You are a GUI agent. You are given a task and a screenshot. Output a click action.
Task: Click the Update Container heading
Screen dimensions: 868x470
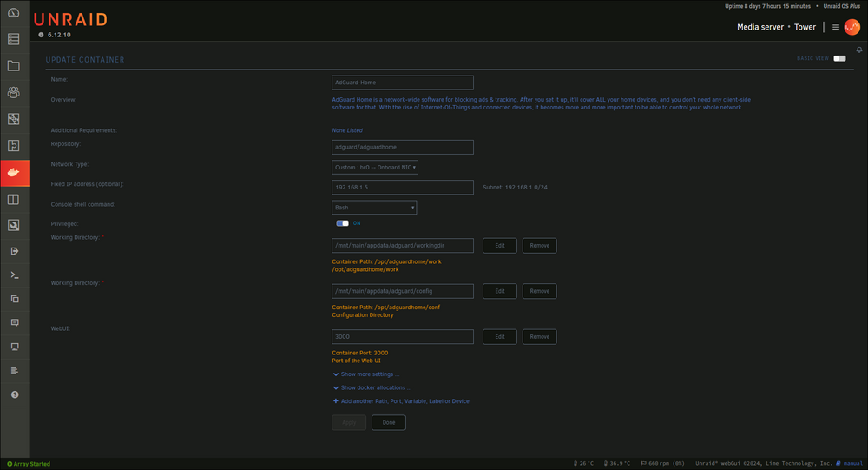coord(85,60)
